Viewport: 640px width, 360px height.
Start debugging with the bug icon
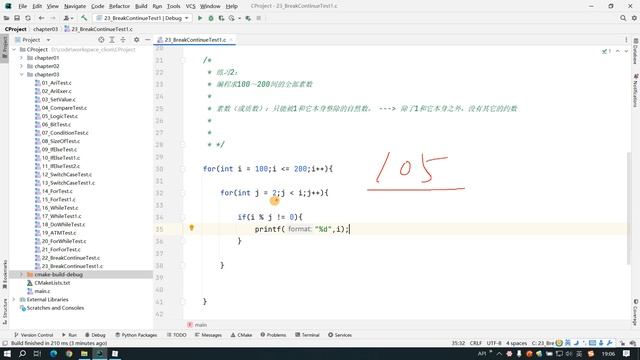point(211,18)
